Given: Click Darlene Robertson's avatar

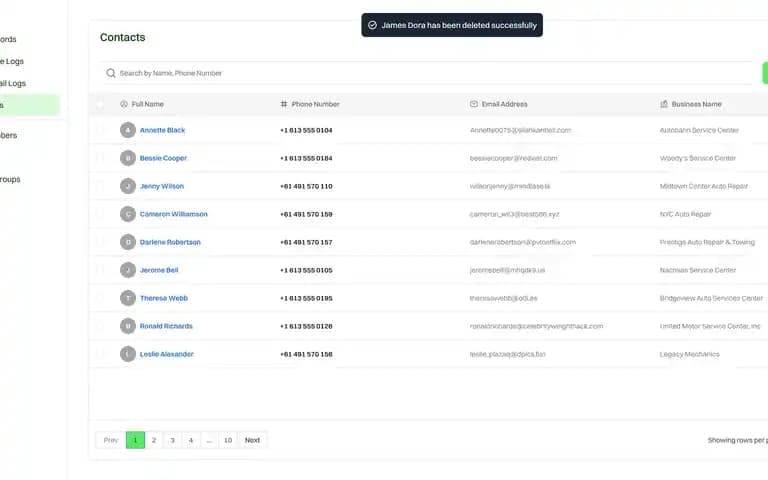Looking at the screenshot, I should click(x=128, y=242).
